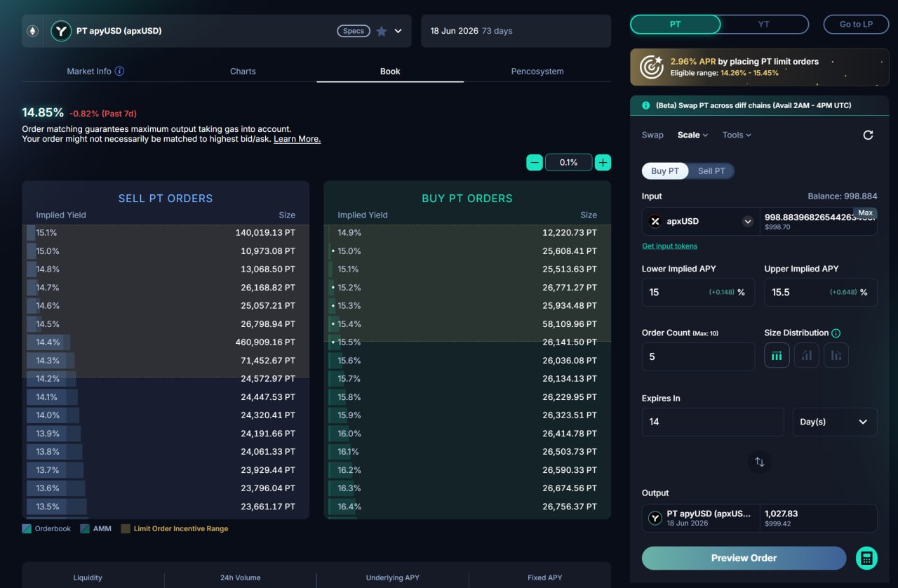Image resolution: width=898 pixels, height=588 pixels.
Task: Select the ascending size distribution icon
Action: point(807,356)
